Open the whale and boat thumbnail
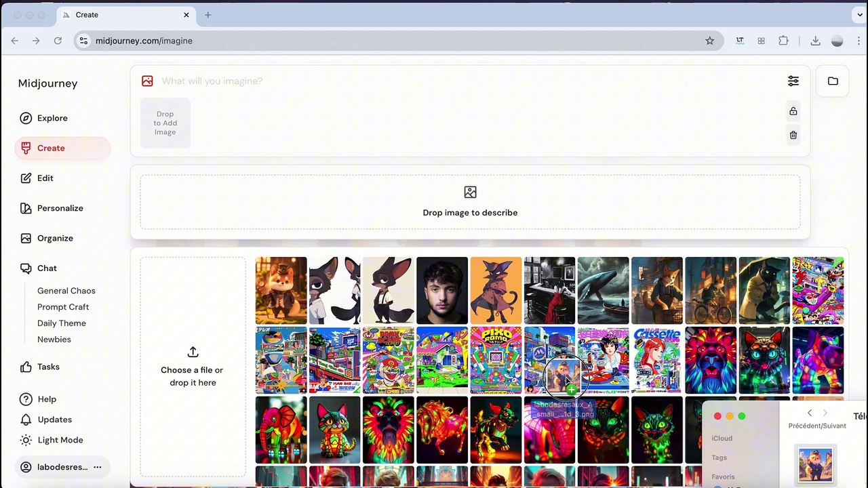This screenshot has width=868, height=488. 603,290
